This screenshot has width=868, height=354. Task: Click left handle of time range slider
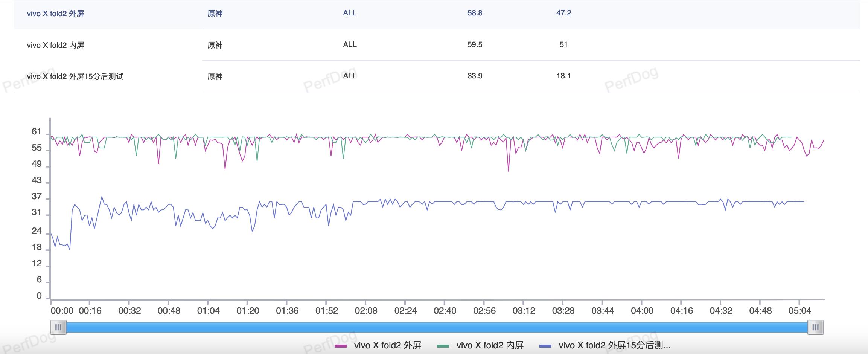click(58, 327)
